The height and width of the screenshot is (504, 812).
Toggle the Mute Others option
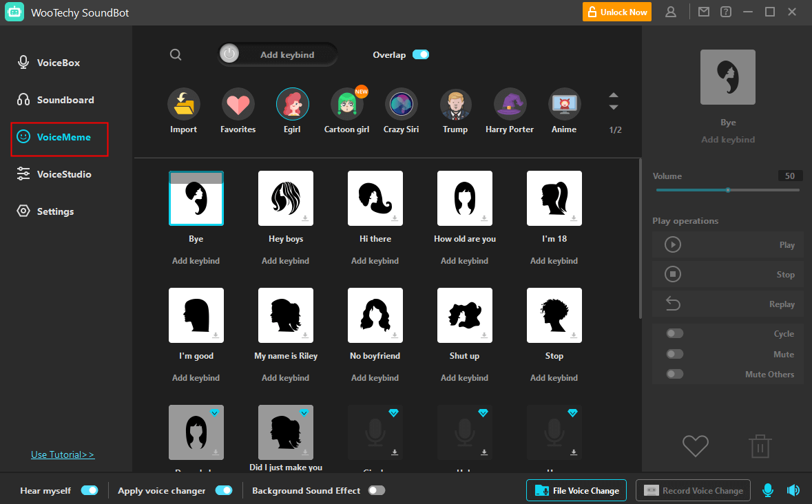[674, 373]
